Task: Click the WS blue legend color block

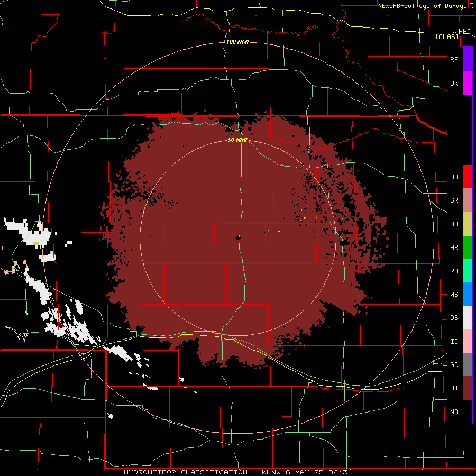Action: [x=467, y=294]
